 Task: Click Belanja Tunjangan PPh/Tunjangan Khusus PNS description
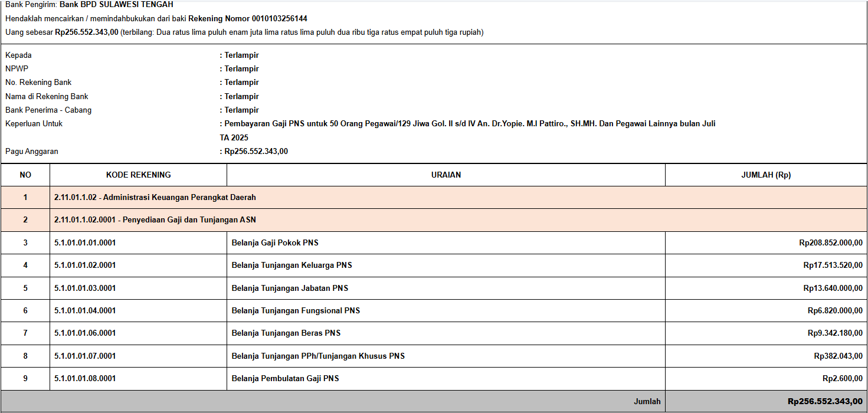(318, 356)
